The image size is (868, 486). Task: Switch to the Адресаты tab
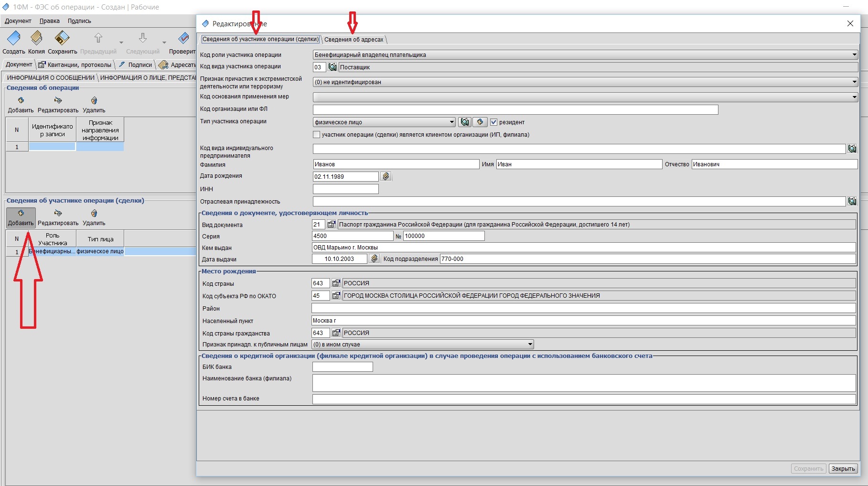[177, 65]
